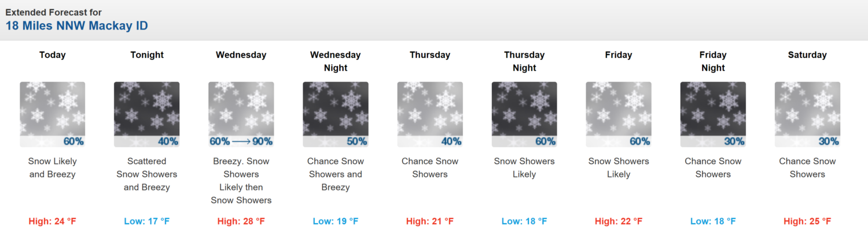
Task: Click the Low: 17 °F temperature
Action: point(147,221)
